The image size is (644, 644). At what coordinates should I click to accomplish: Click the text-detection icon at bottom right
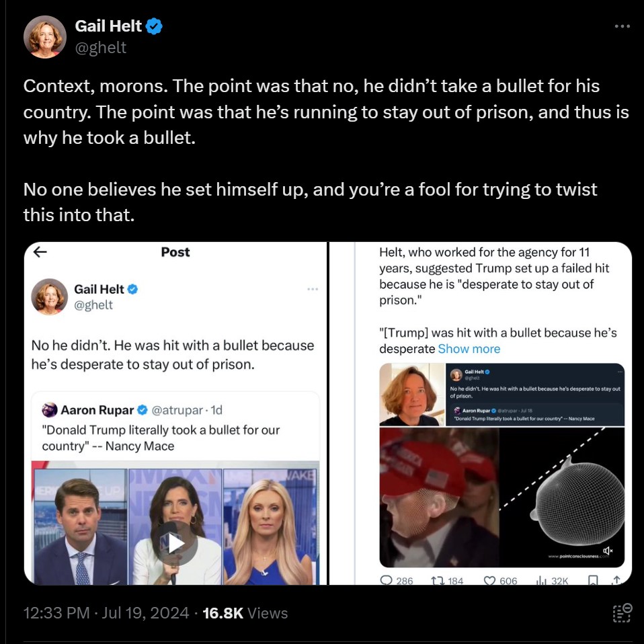pos(622,613)
